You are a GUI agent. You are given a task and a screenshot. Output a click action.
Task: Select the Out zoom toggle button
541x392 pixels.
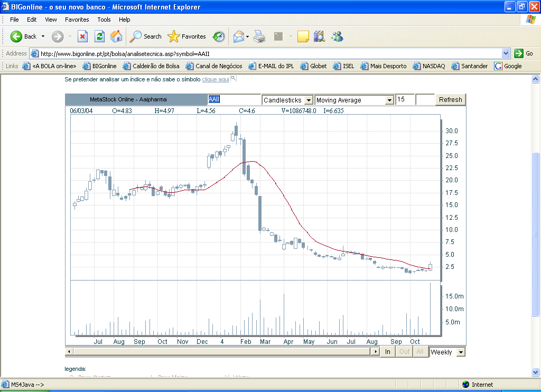pyautogui.click(x=404, y=351)
